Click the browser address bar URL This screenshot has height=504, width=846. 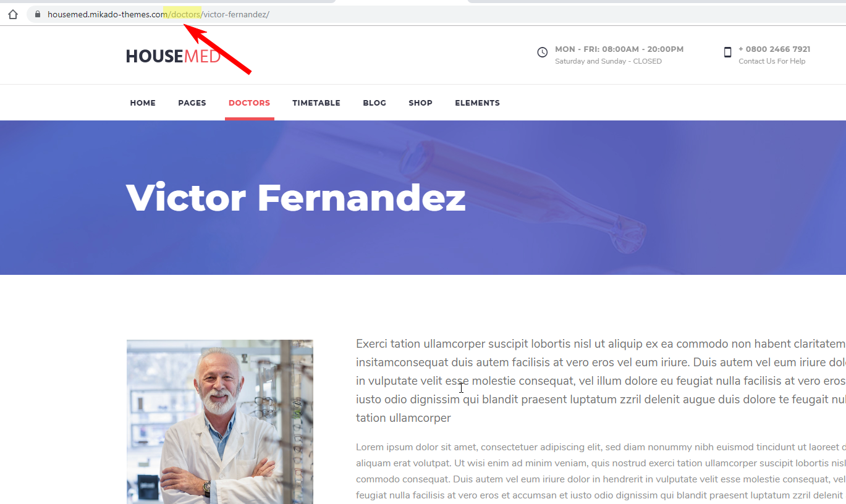158,14
